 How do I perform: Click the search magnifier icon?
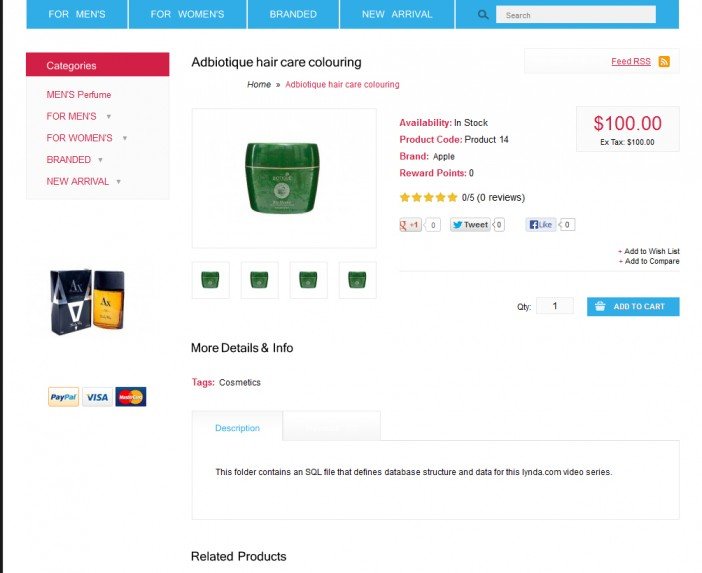click(484, 15)
